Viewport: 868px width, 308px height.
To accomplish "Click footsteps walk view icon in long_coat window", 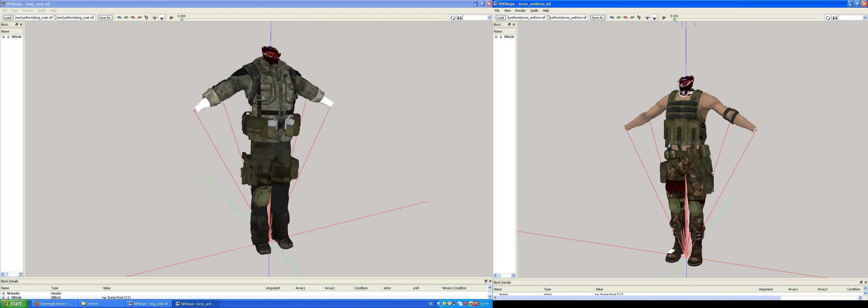I will (x=146, y=18).
